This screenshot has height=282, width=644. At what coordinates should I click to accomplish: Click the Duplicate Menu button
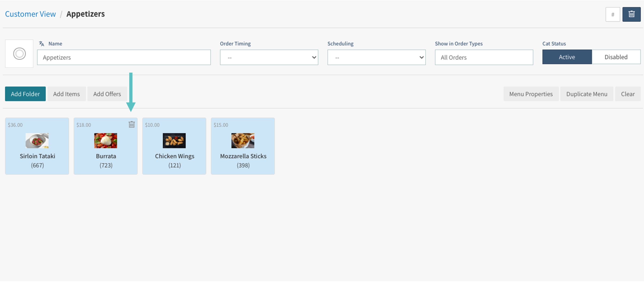click(x=587, y=94)
